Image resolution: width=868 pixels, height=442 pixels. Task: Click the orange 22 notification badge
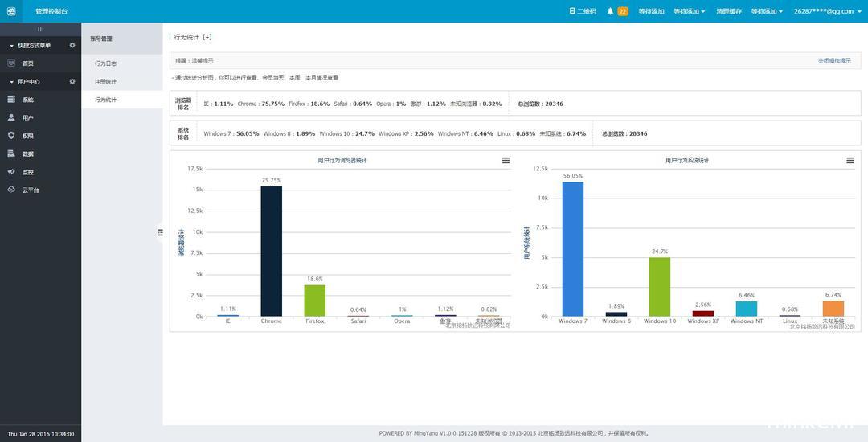tap(623, 11)
